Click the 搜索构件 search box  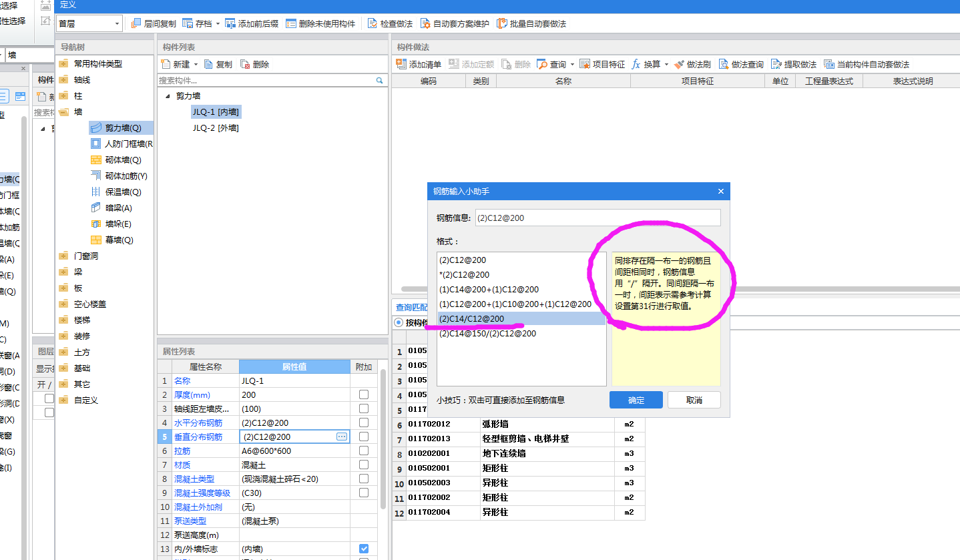[x=272, y=80]
